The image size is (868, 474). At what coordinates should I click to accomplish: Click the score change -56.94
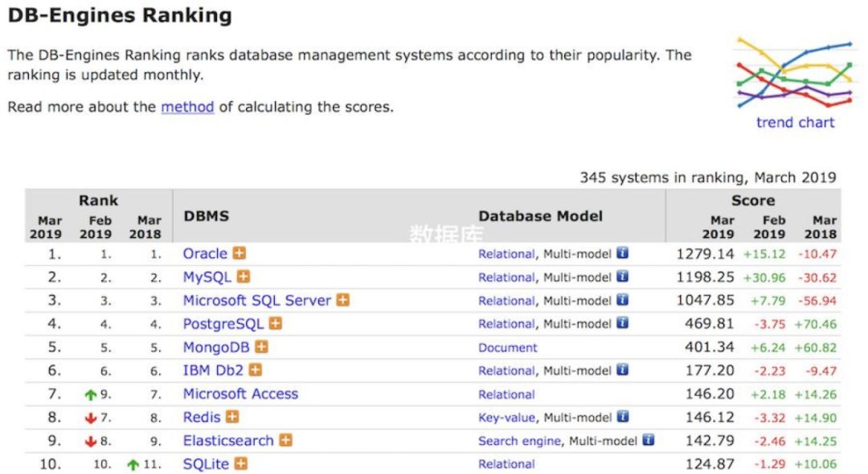click(817, 301)
